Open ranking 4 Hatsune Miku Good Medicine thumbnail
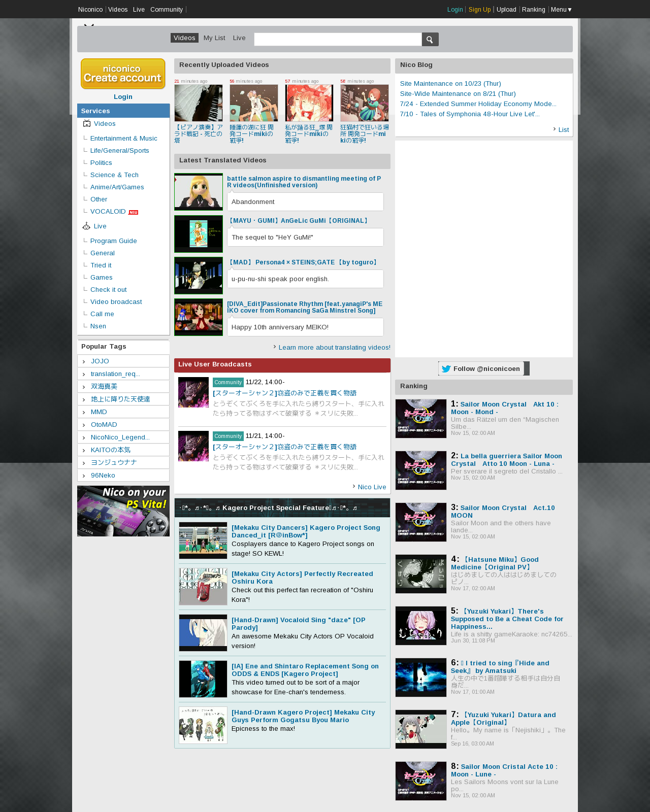Viewport: 650px width, 812px height. (x=421, y=574)
